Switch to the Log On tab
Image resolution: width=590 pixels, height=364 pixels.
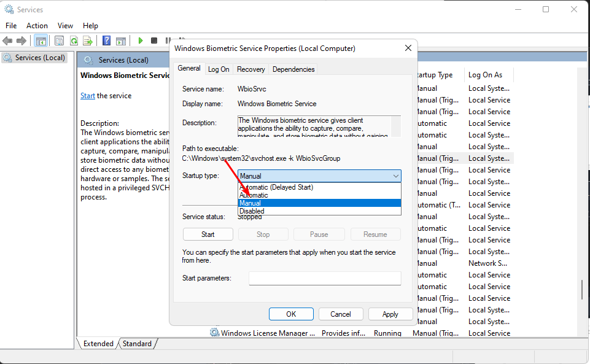219,69
